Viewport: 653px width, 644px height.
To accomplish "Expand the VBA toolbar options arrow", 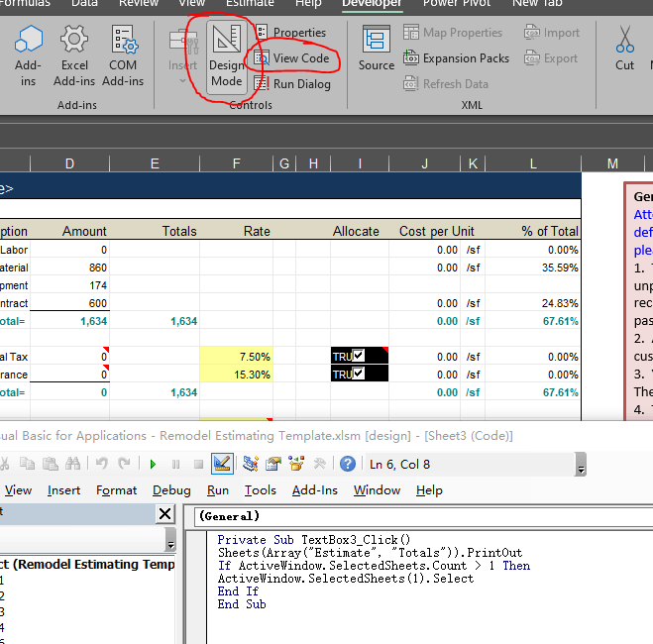I will [580, 464].
